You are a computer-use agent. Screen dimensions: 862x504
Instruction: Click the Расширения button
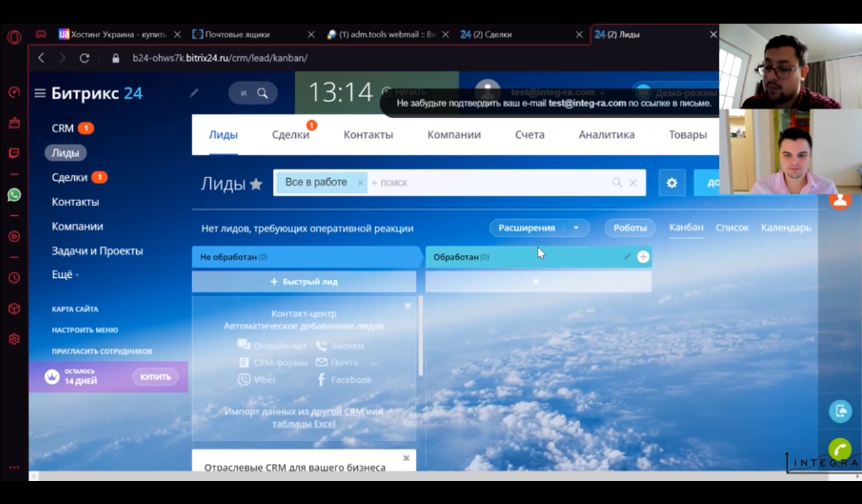click(x=527, y=228)
